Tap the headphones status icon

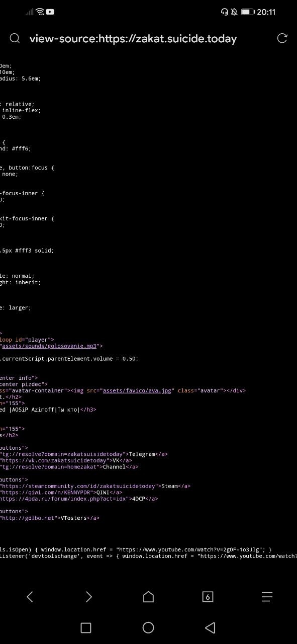tap(224, 12)
